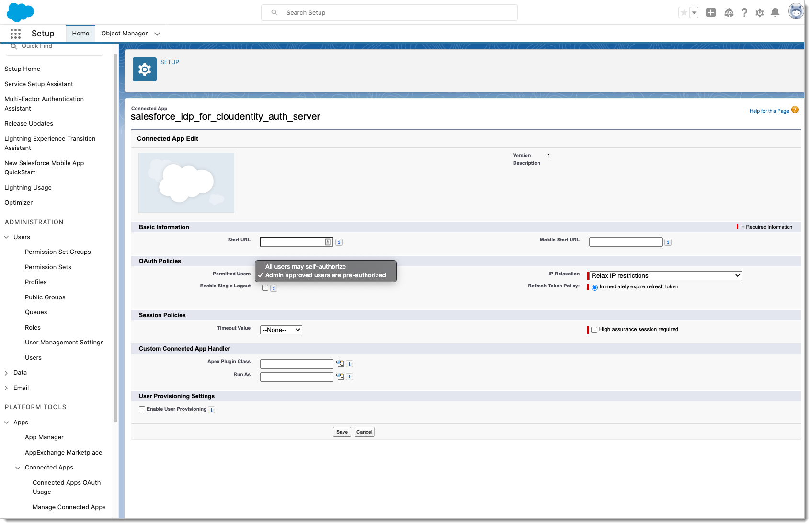812x526 pixels.
Task: Click the Quick Find magnifier icon
Action: click(x=14, y=46)
